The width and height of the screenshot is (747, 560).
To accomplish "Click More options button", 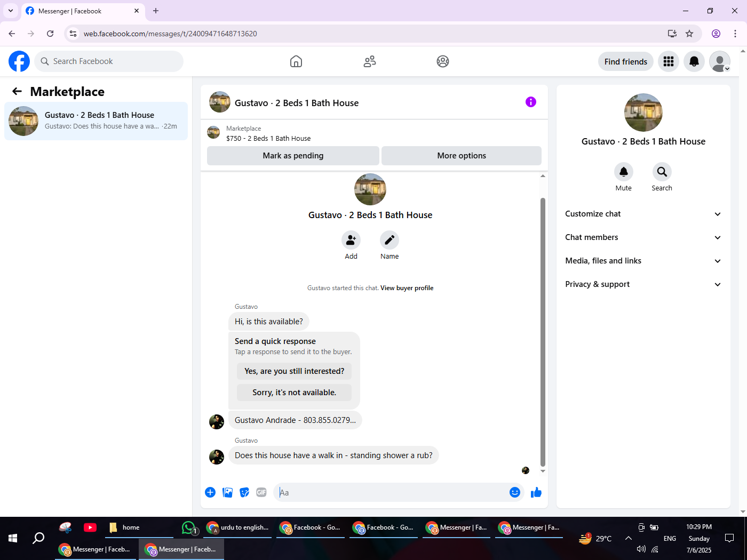I will click(x=462, y=156).
